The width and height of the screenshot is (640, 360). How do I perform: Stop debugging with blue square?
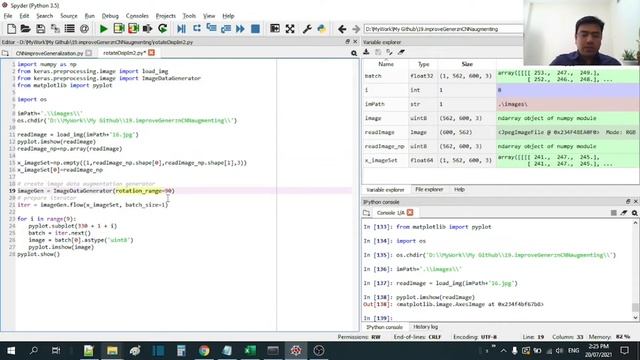coord(255,29)
